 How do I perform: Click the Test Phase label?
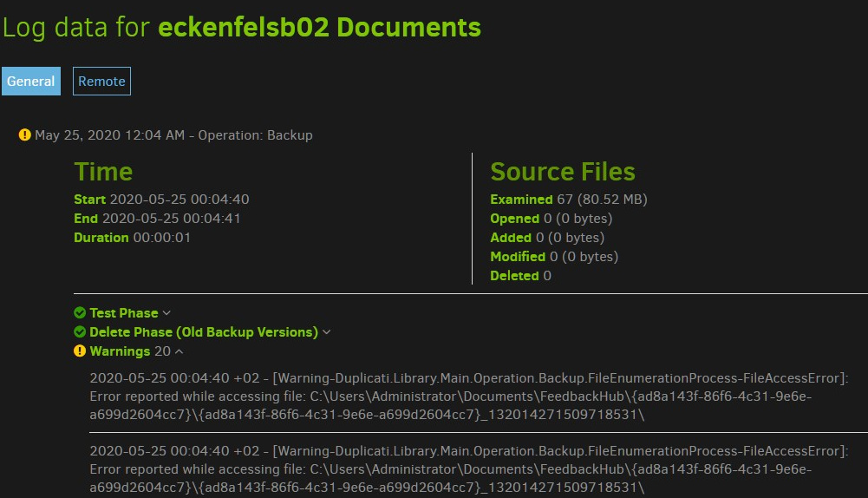[x=123, y=313]
